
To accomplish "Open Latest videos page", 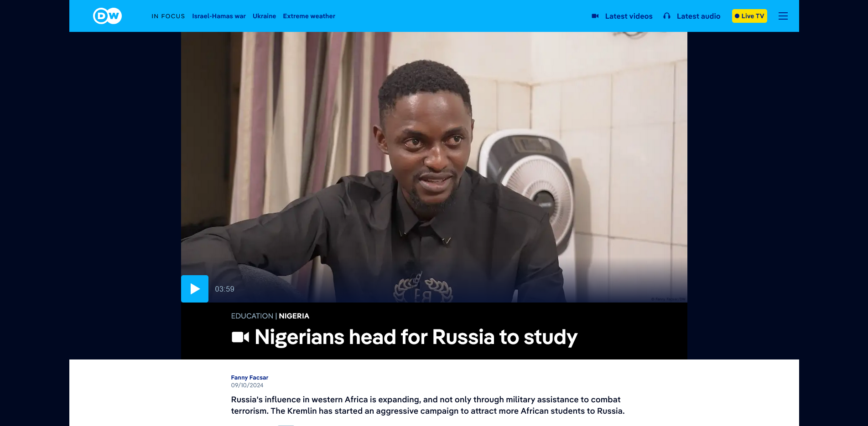I will pyautogui.click(x=629, y=16).
